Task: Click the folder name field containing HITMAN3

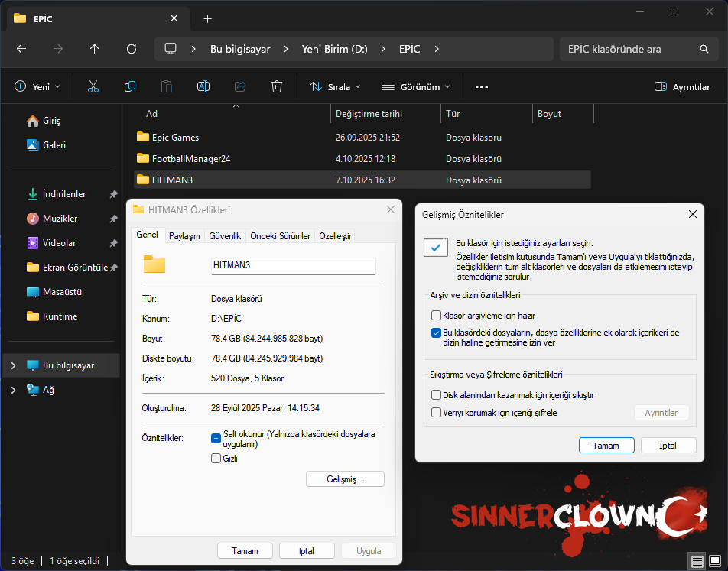Action: point(293,265)
